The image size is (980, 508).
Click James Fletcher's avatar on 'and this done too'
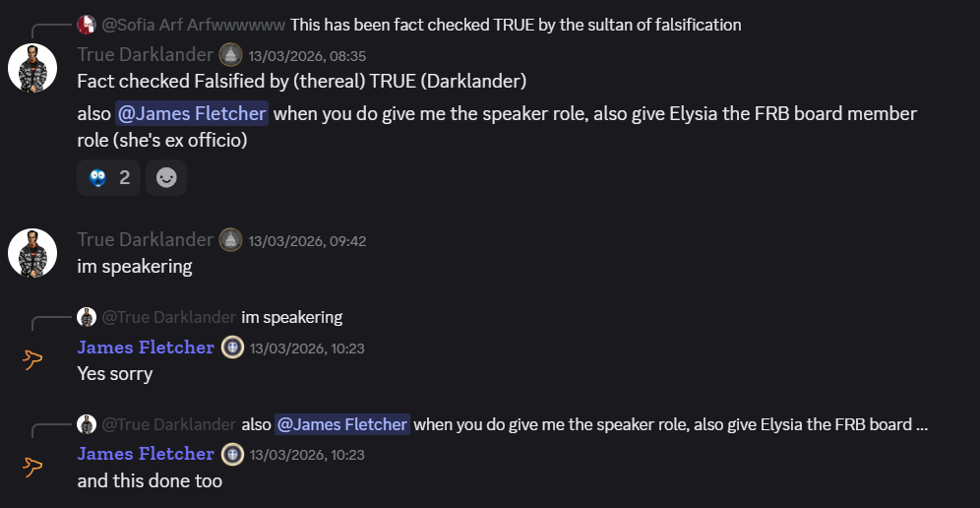pyautogui.click(x=32, y=467)
